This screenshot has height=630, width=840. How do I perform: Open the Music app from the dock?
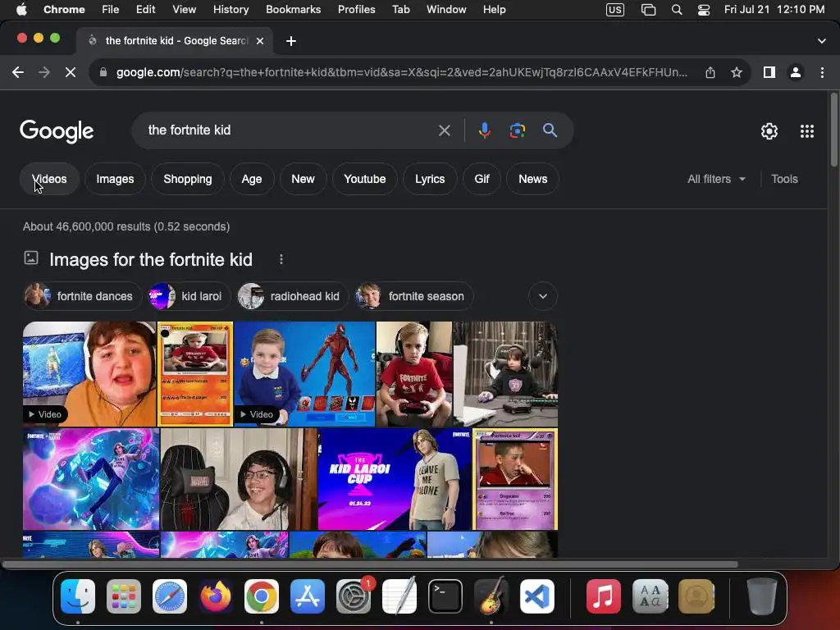603,596
